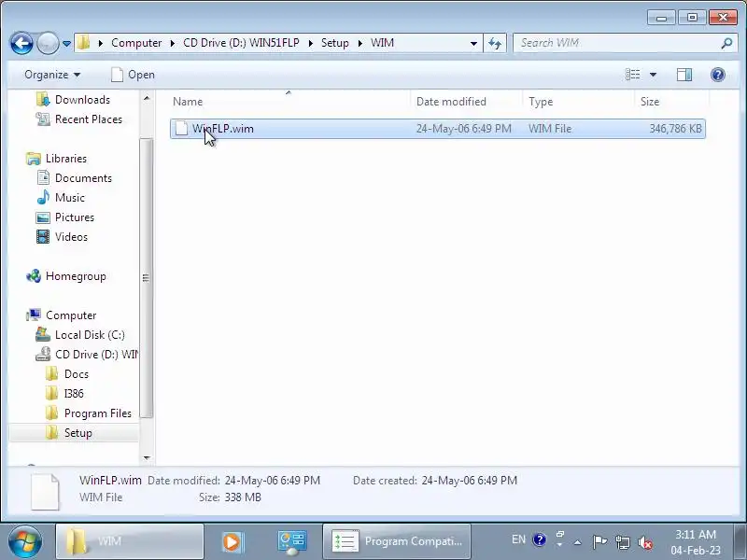
Task: Open the Docs folder in the tree
Action: click(67, 374)
